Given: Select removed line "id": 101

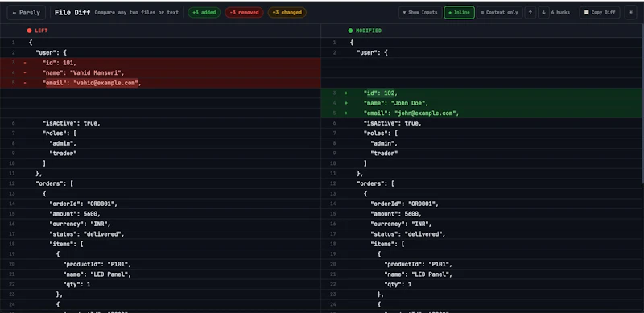Looking at the screenshot, I should (x=160, y=63).
